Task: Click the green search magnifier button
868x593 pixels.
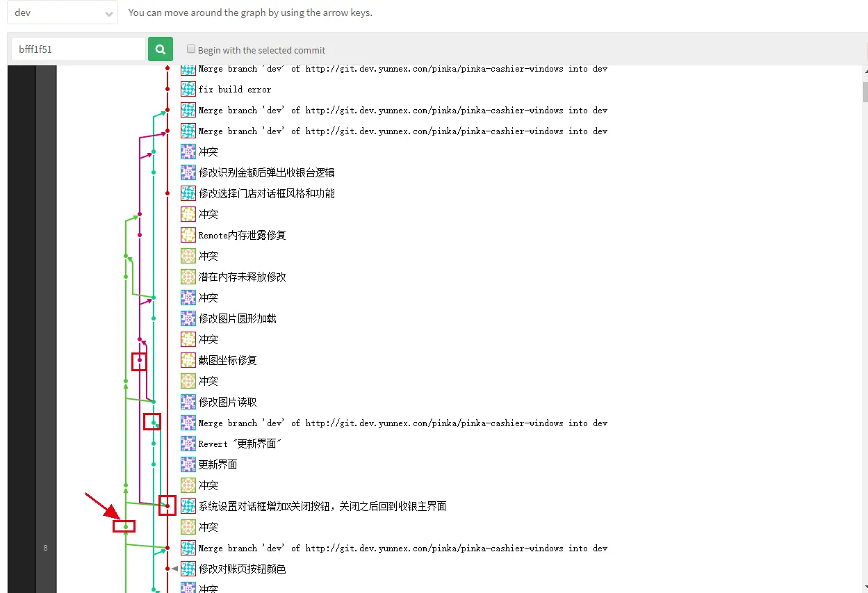Action: click(161, 49)
